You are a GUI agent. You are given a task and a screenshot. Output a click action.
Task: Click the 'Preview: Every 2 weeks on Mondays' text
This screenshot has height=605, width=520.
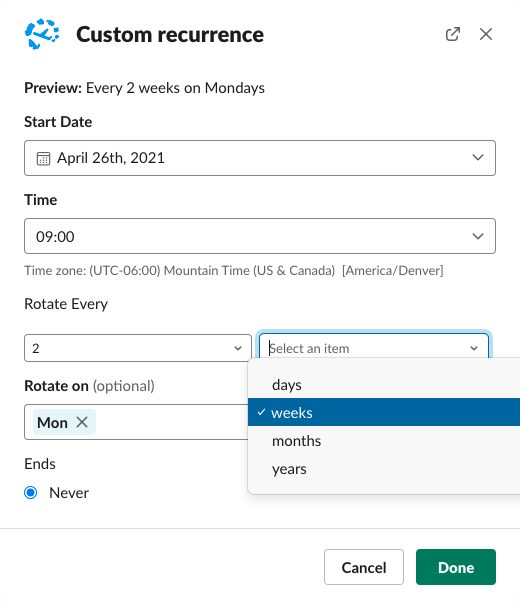(144, 88)
